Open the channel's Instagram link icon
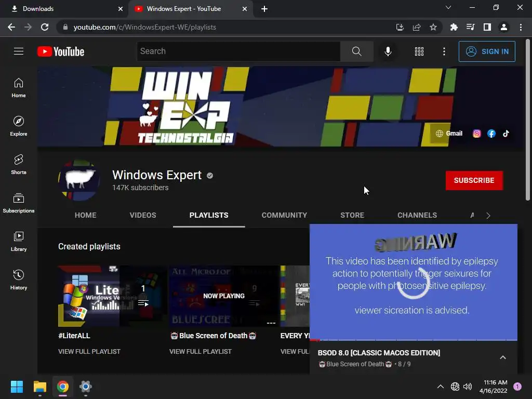 (x=477, y=134)
